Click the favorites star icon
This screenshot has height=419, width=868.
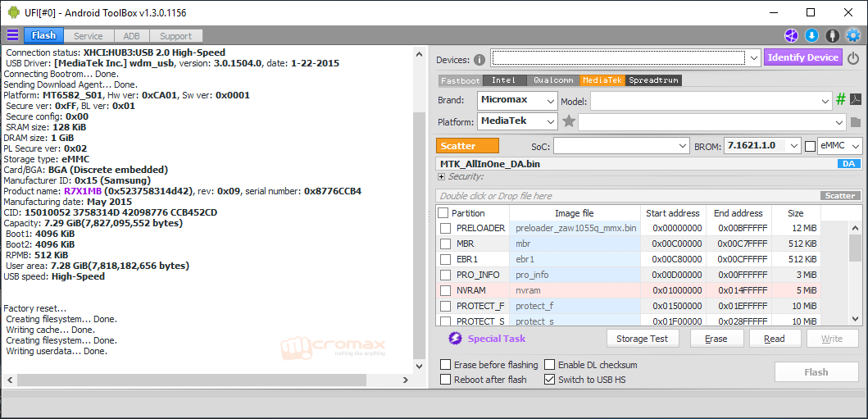coord(569,121)
